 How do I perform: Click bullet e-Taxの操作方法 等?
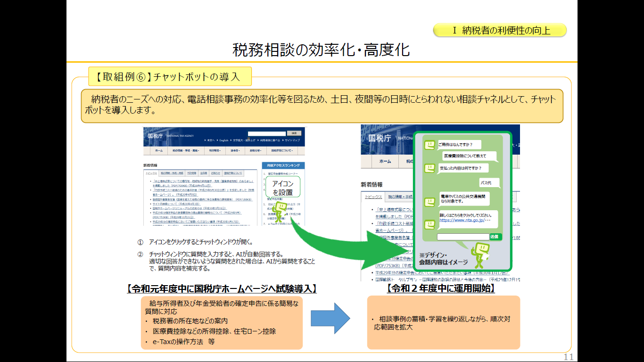tap(184, 342)
